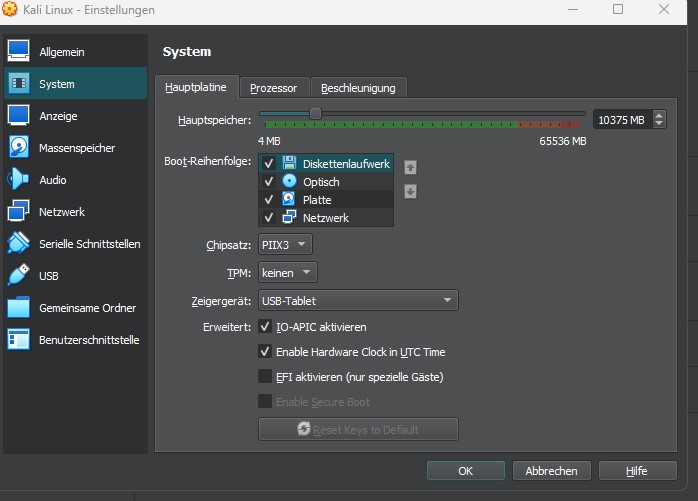This screenshot has height=501, width=698.
Task: Open the Netzwerk sidebar icon
Action: [x=18, y=211]
